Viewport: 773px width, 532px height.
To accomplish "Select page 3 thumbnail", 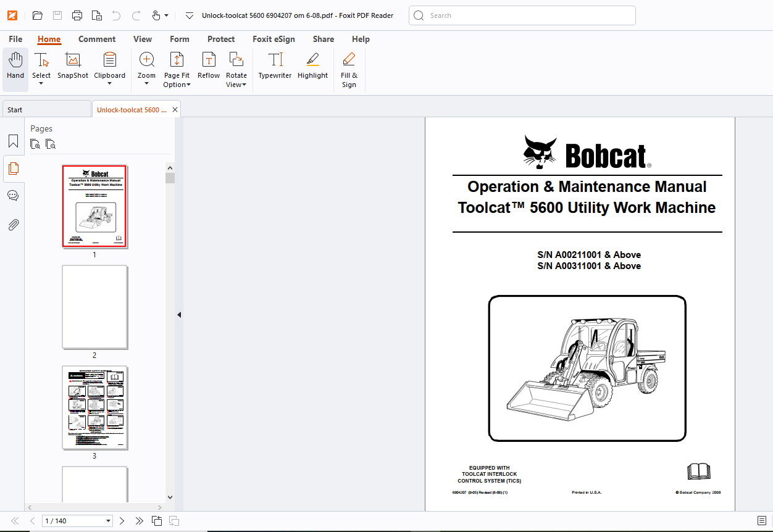I will pos(94,408).
